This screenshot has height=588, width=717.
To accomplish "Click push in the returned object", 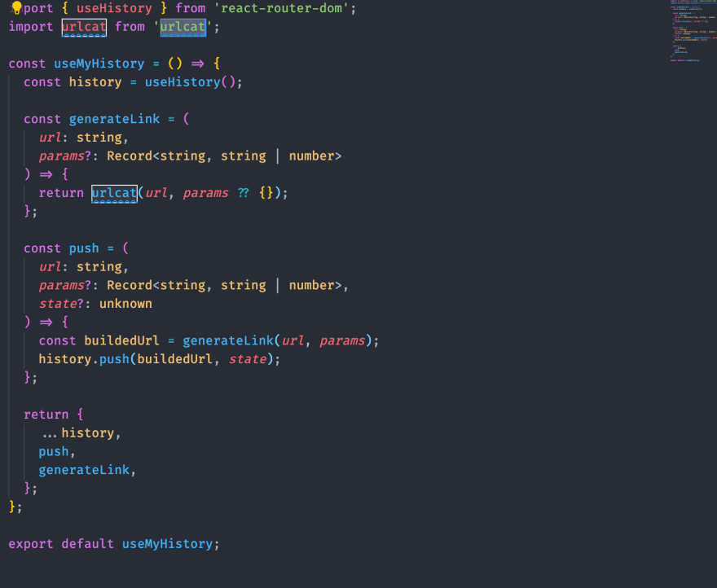I will (54, 452).
